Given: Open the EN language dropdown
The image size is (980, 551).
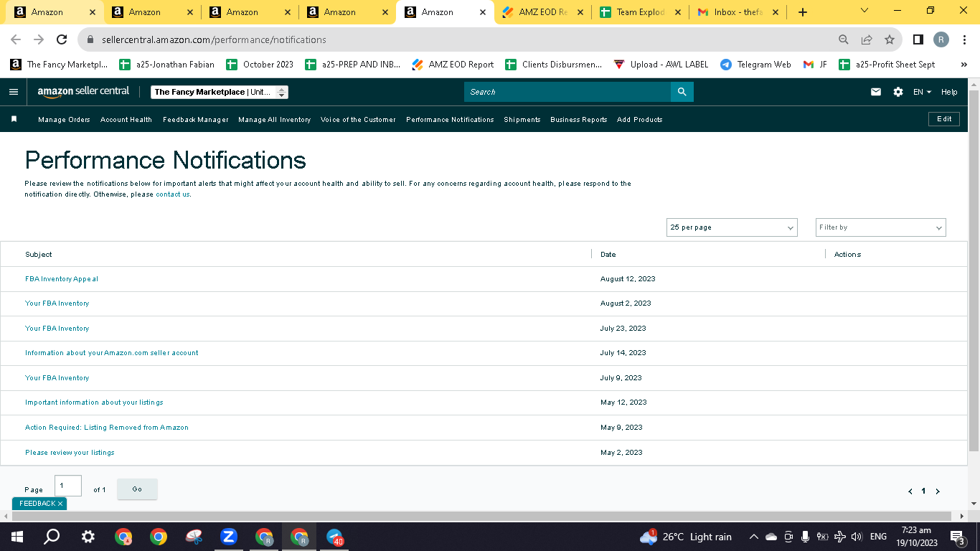Looking at the screenshot, I should point(922,92).
